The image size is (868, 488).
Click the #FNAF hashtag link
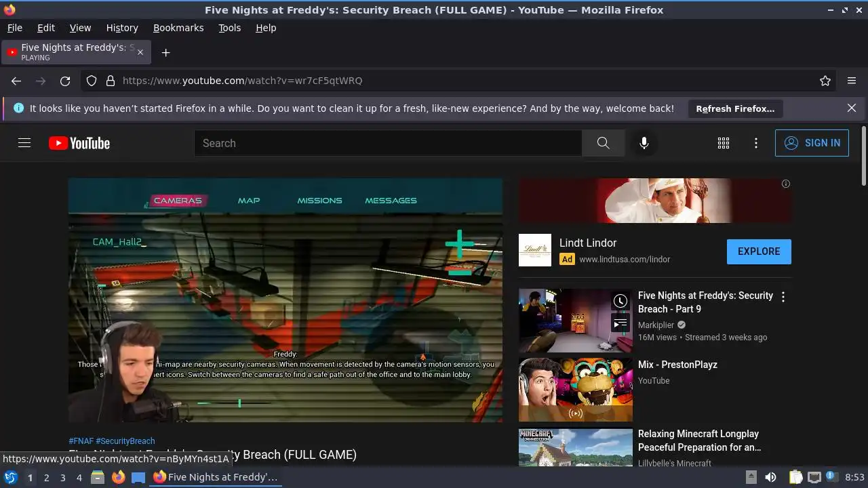coord(81,441)
